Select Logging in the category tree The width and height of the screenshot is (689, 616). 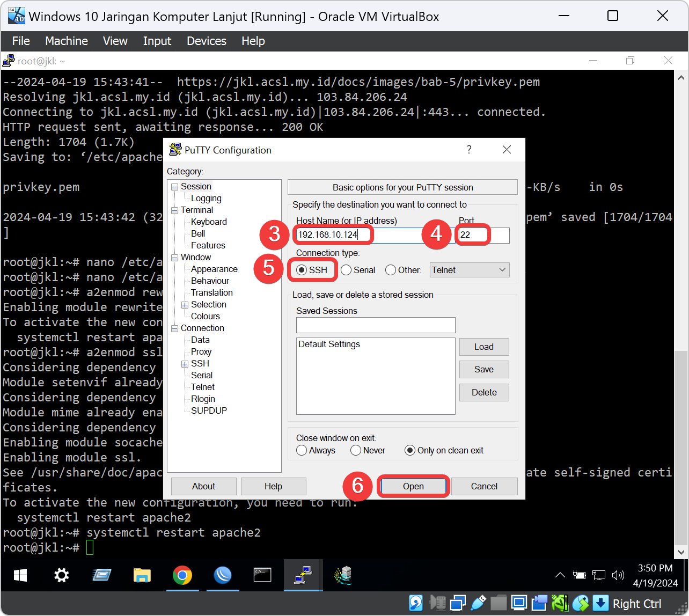[206, 199]
